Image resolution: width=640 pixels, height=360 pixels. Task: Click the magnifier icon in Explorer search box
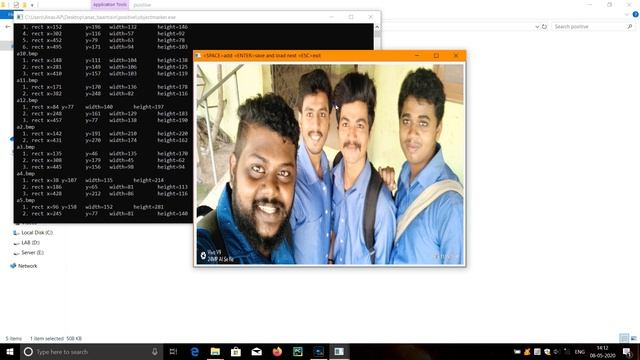pos(630,27)
